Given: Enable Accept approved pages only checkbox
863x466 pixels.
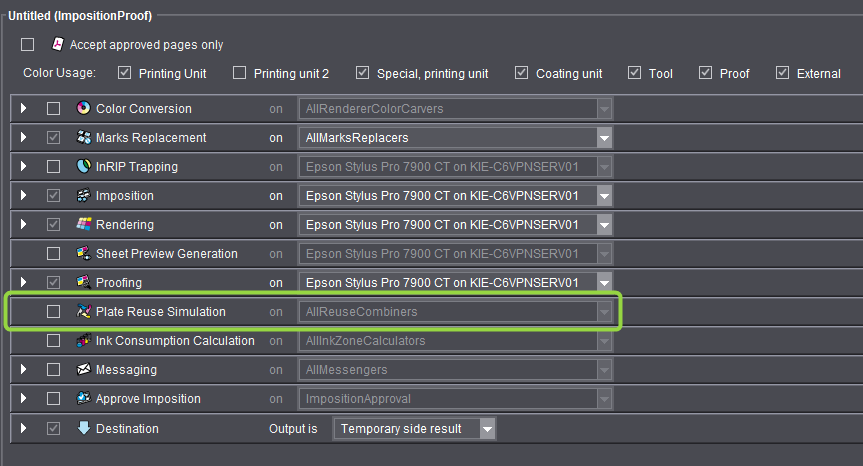Looking at the screenshot, I should [x=28, y=45].
